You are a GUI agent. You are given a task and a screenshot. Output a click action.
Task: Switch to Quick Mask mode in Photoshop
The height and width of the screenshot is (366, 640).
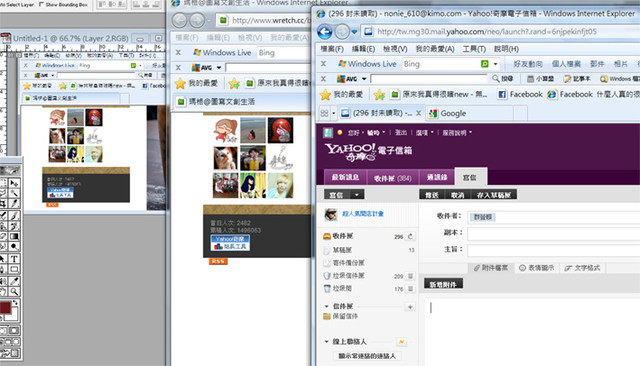click(x=14, y=330)
